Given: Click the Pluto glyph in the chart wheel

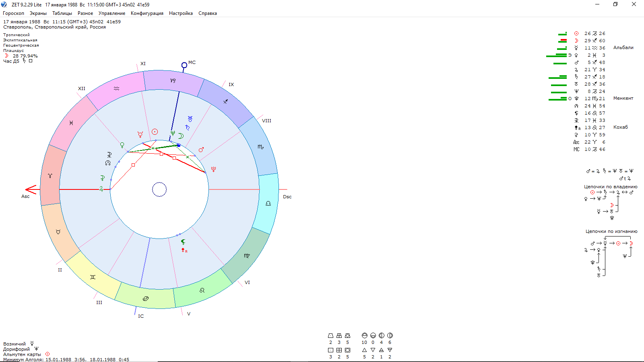Looking at the screenshot, I should (x=213, y=169).
